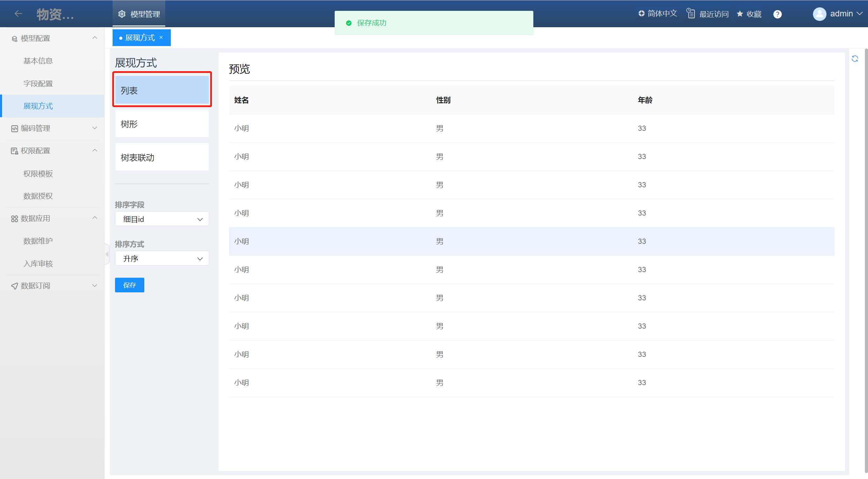The height and width of the screenshot is (479, 868).
Task: Click the 简体中文 language switcher text
Action: tap(662, 14)
